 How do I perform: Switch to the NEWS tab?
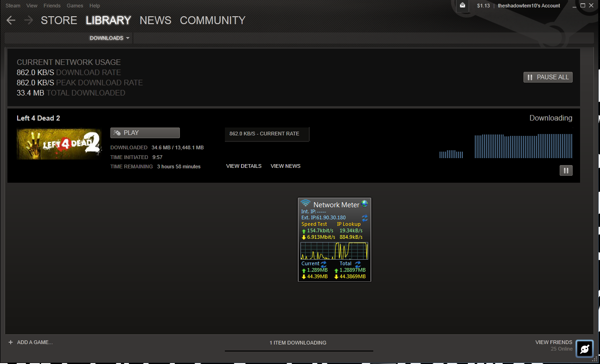tap(155, 20)
